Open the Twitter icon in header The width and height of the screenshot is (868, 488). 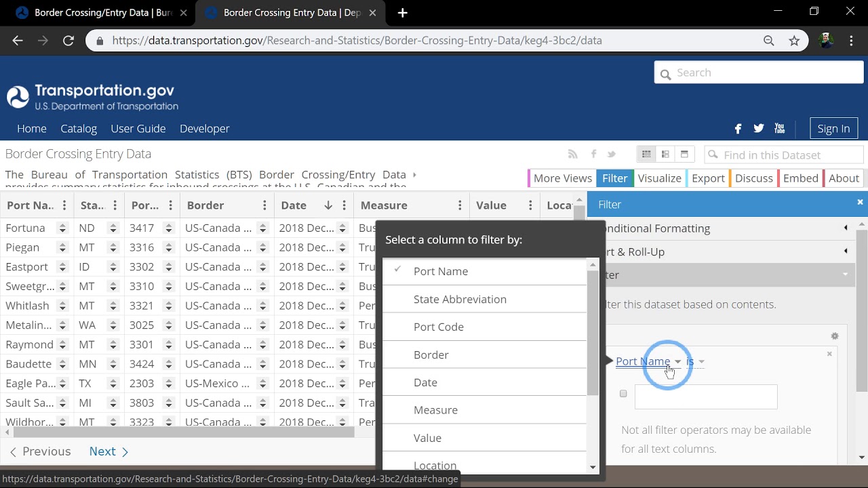click(759, 128)
